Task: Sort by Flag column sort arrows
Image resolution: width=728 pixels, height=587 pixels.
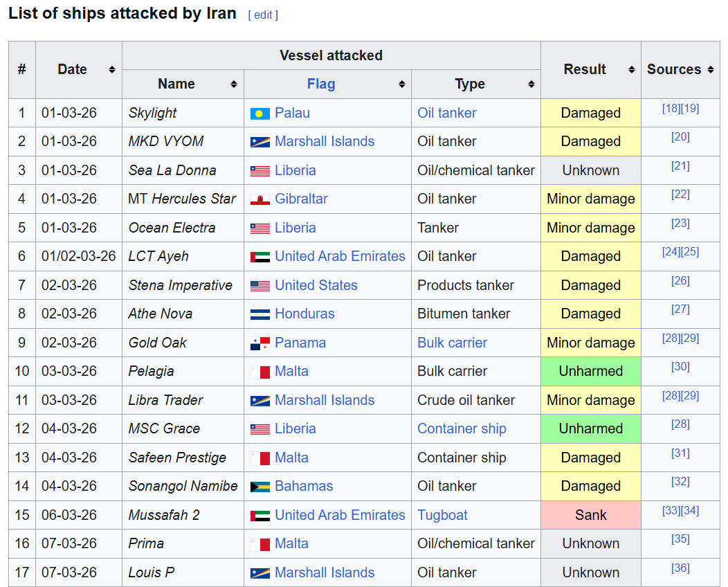Action: click(x=402, y=84)
